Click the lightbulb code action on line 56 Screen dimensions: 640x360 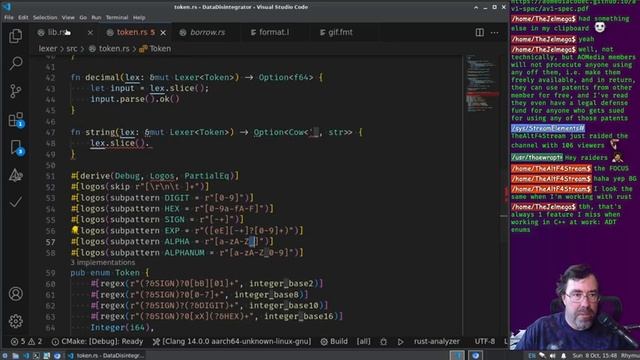(x=75, y=230)
